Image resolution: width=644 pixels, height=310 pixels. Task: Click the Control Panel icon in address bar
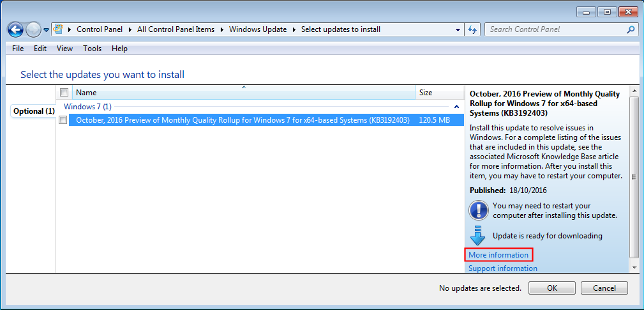coord(59,29)
